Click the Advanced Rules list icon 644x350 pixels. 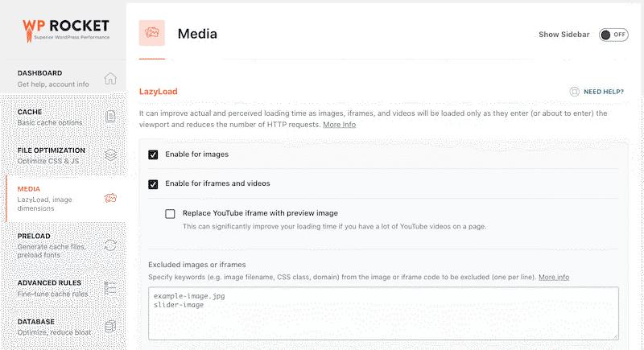pyautogui.click(x=110, y=287)
